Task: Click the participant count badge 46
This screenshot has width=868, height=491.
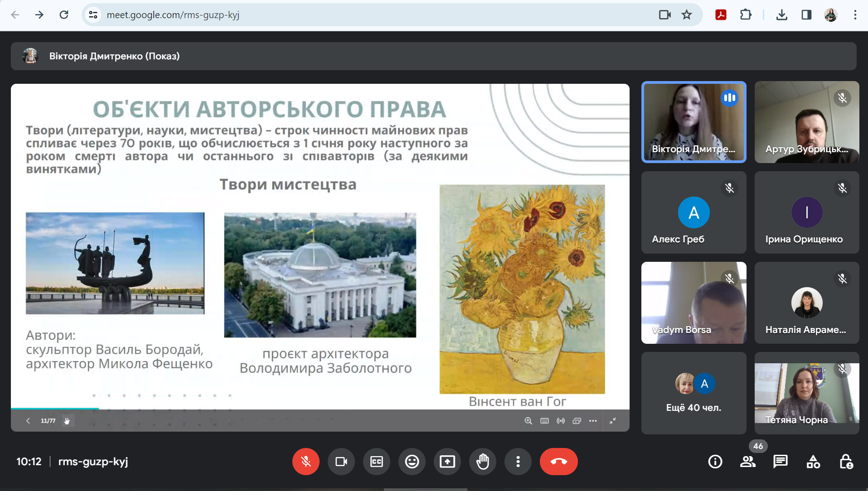Action: (758, 446)
